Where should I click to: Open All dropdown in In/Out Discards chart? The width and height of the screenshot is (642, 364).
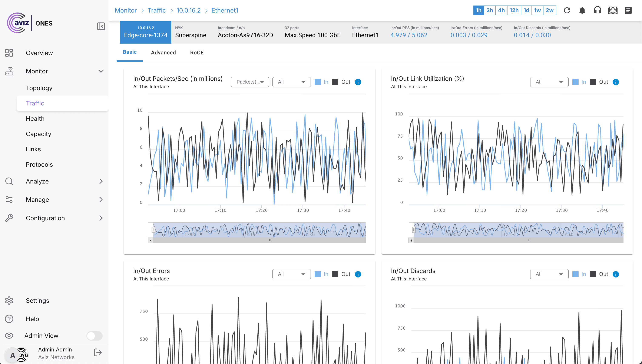tap(549, 274)
